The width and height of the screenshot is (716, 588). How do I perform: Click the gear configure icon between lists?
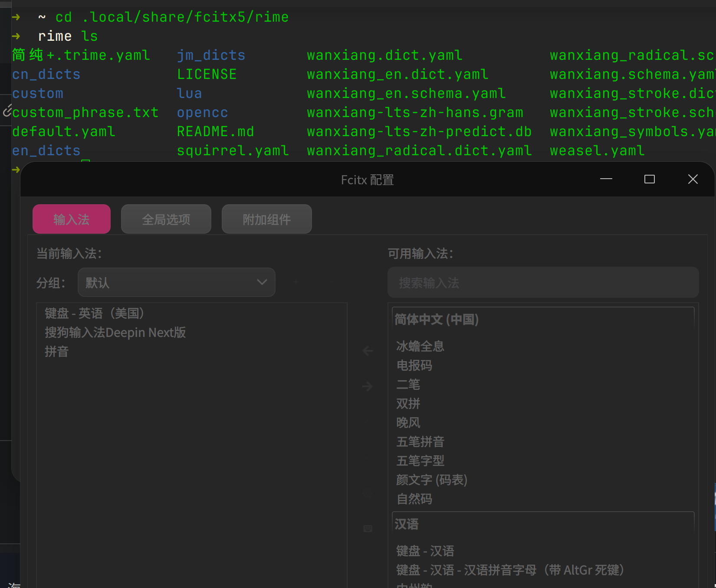coord(368,493)
